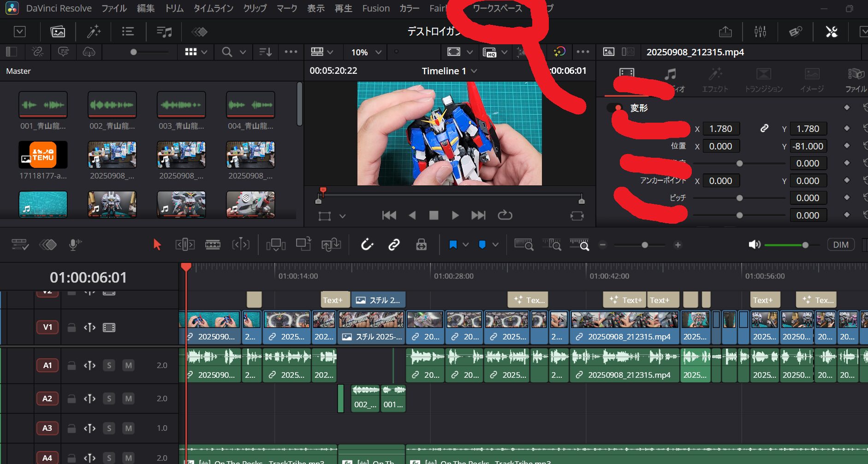Open the media pool search icon

coord(227,52)
